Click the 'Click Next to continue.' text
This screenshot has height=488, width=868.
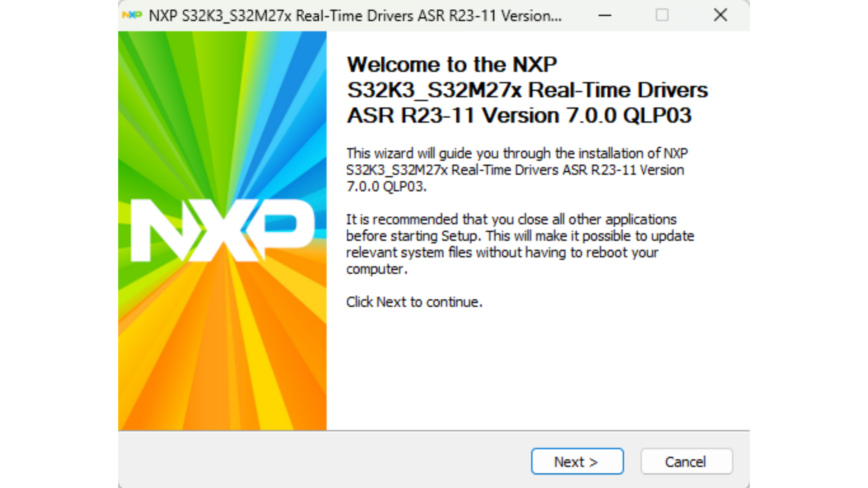[414, 302]
